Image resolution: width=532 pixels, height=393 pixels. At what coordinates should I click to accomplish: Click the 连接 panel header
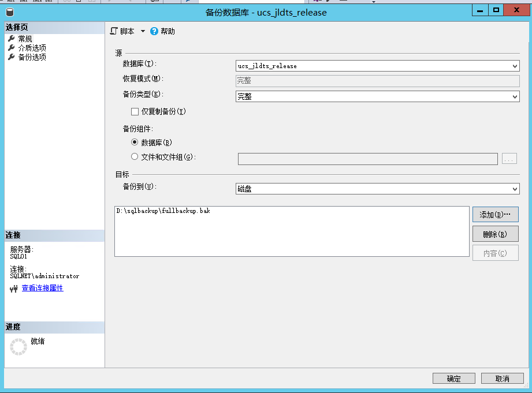click(54, 235)
